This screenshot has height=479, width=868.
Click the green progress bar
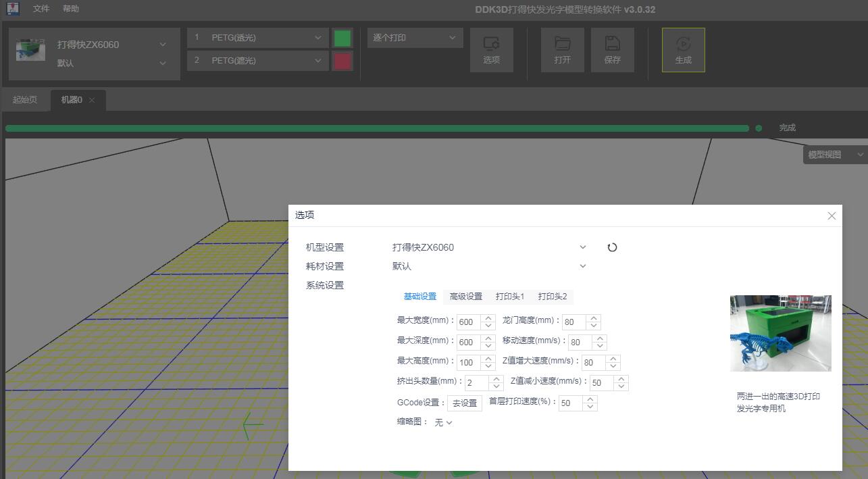[377, 128]
